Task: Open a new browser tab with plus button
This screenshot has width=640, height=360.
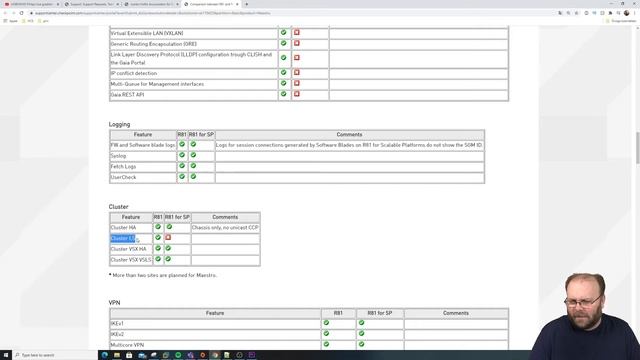Action: point(247,4)
